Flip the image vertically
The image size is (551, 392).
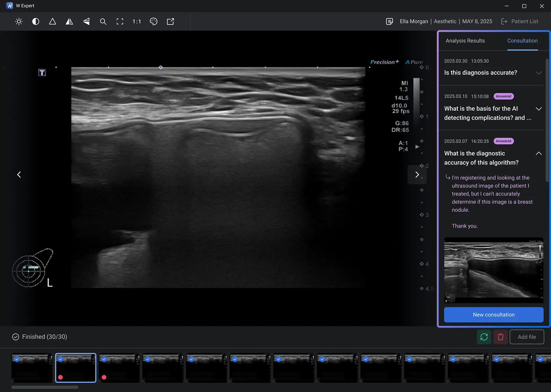coord(86,22)
